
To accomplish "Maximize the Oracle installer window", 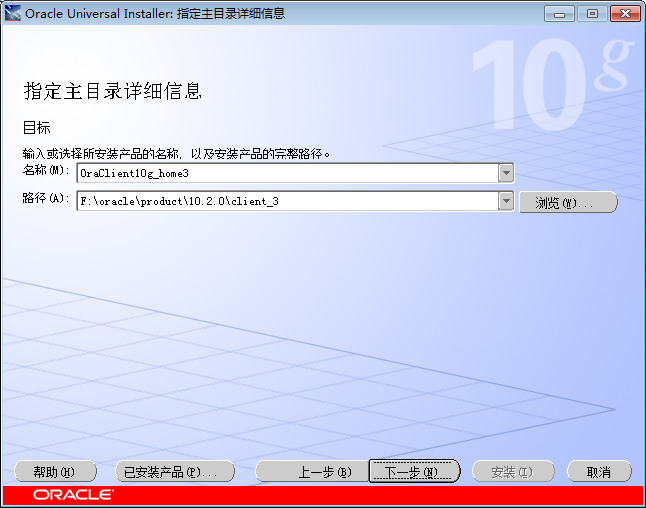I will pos(592,14).
